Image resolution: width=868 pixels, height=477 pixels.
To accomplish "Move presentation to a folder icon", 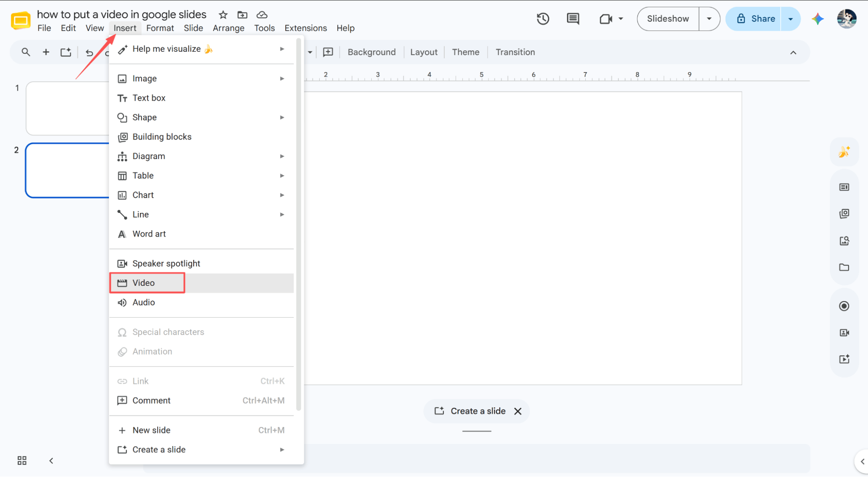I will [x=242, y=15].
